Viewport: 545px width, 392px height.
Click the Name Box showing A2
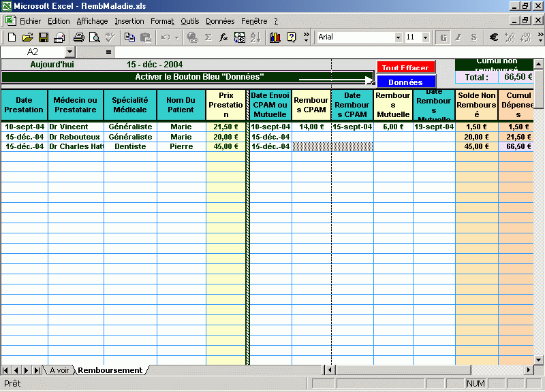point(33,52)
